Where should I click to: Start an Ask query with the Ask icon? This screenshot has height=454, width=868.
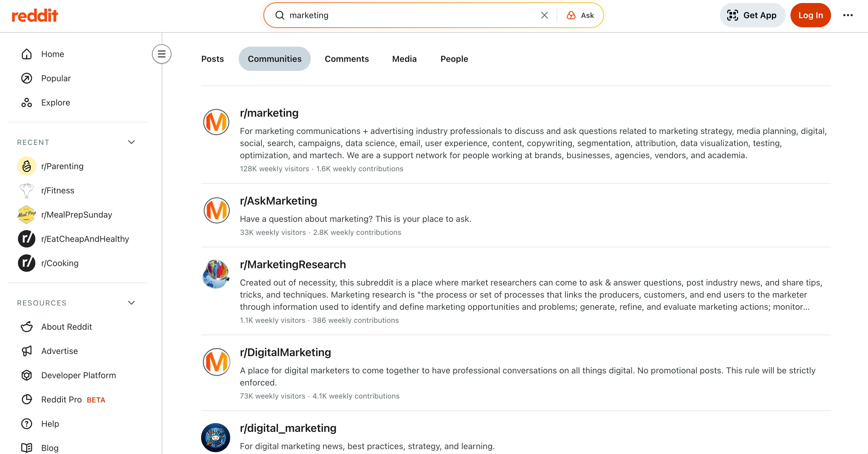pyautogui.click(x=571, y=15)
